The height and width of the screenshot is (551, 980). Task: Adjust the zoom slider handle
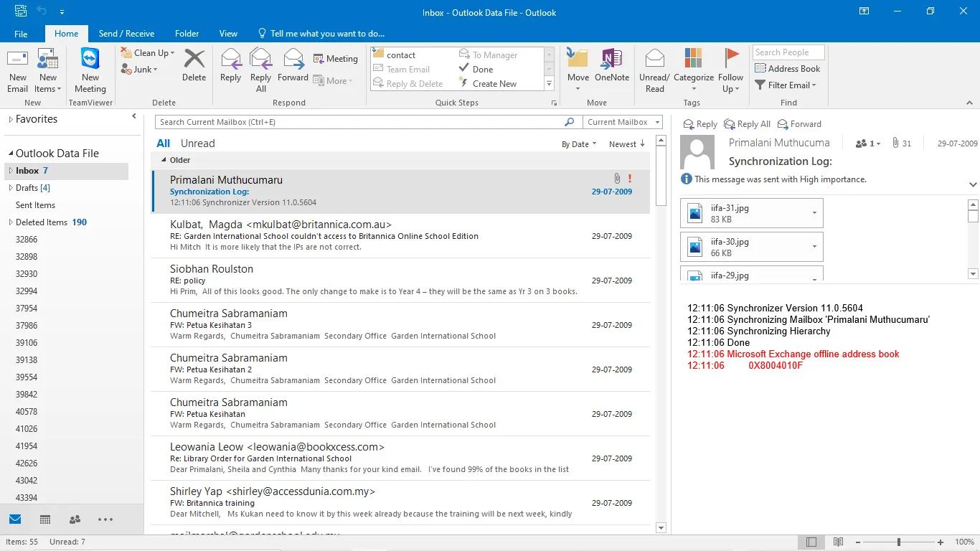pyautogui.click(x=898, y=542)
